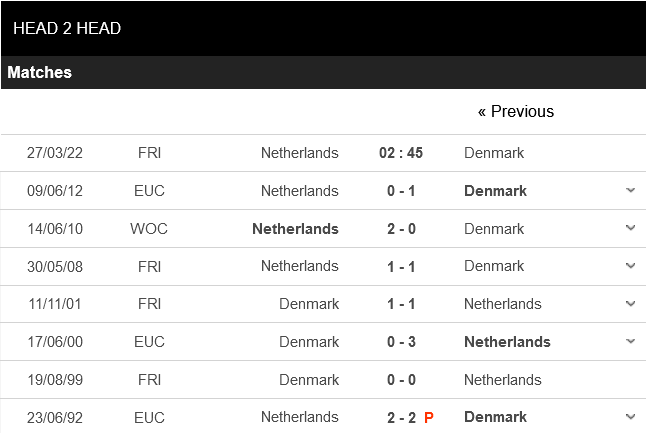This screenshot has width=646, height=433.
Task: Click the 0 - 0 score from 19/08/99
Action: click(401, 380)
